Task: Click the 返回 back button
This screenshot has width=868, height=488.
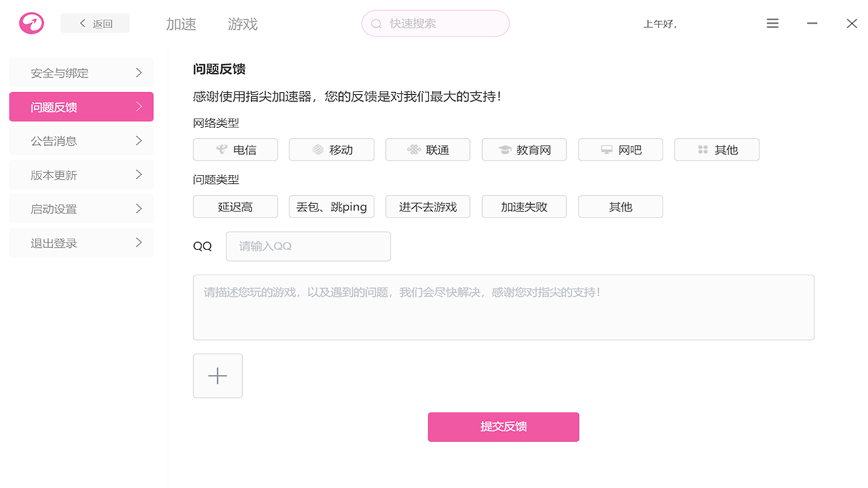Action: (x=95, y=22)
